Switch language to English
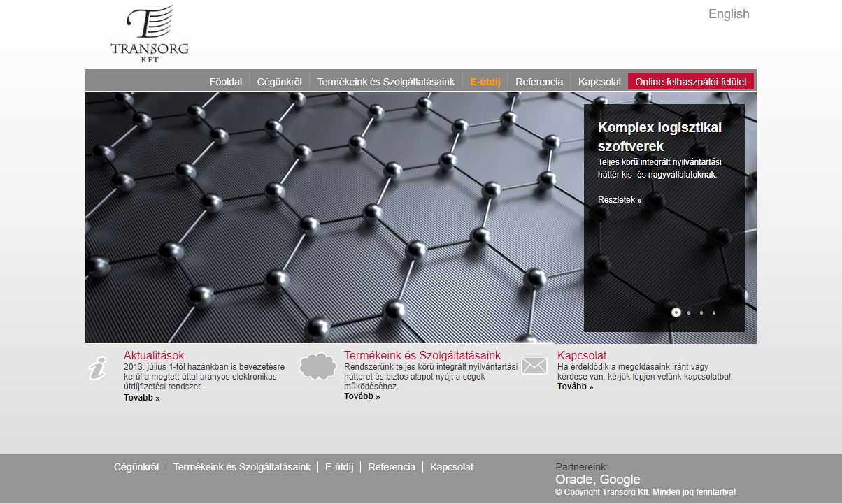The height and width of the screenshot is (504, 842). [729, 14]
